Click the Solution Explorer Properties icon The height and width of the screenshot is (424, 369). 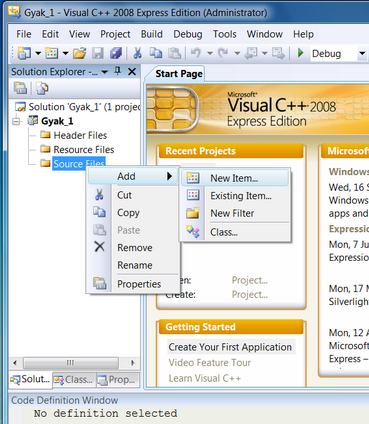click(x=21, y=88)
